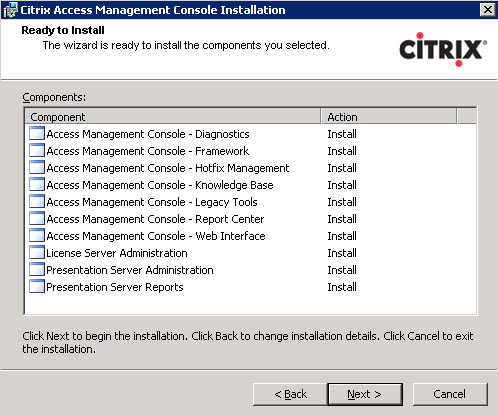The height and width of the screenshot is (416, 498).
Task: Click the Legacy Tools component icon
Action: [37, 202]
